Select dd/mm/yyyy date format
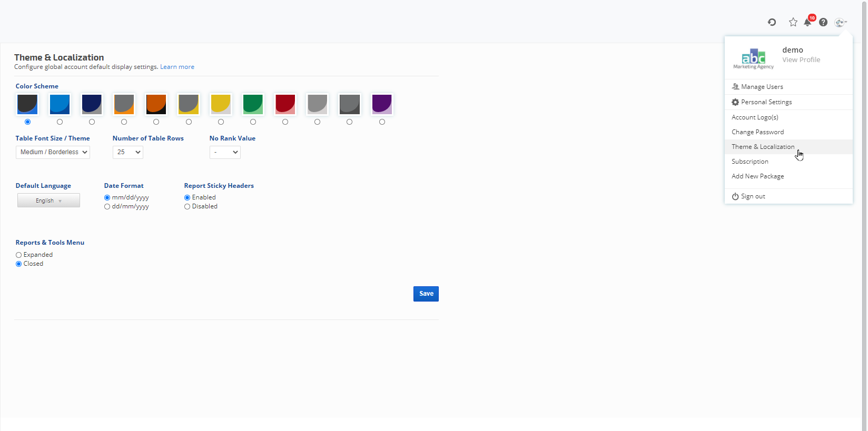This screenshot has height=431, width=868. tap(107, 207)
